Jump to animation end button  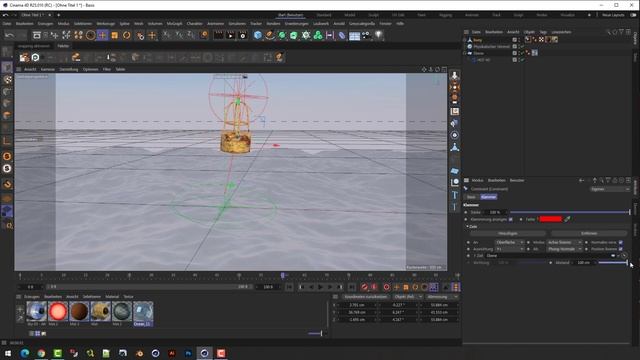[x=351, y=287]
